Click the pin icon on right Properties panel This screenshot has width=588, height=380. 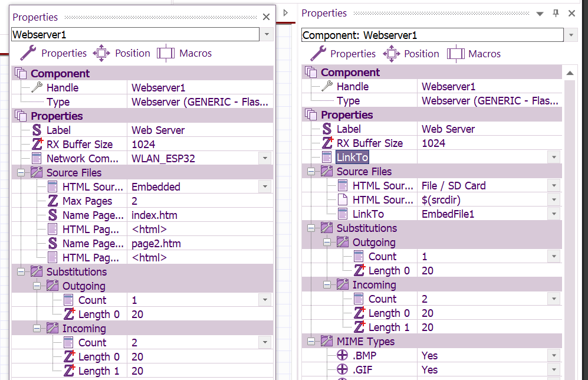pyautogui.click(x=556, y=13)
